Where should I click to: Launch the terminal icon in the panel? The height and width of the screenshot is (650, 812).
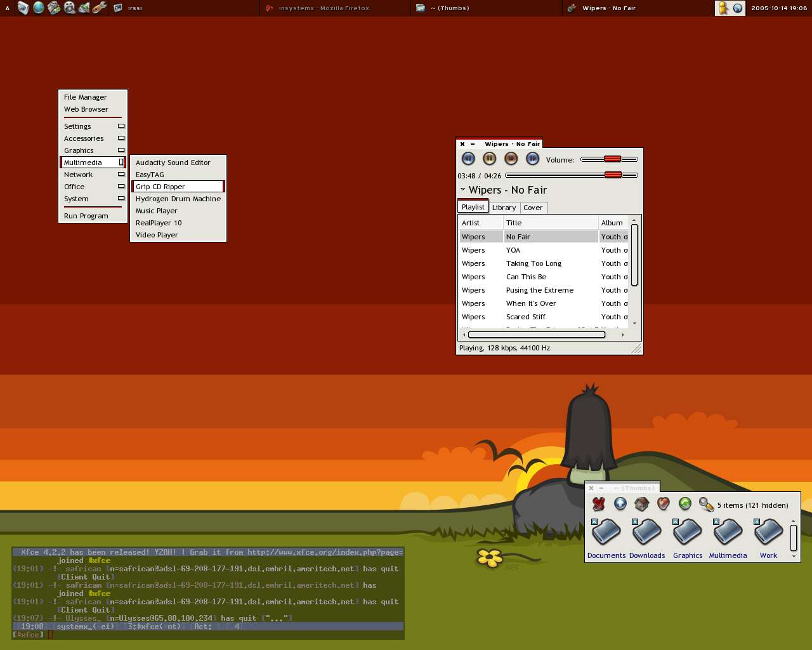point(23,8)
